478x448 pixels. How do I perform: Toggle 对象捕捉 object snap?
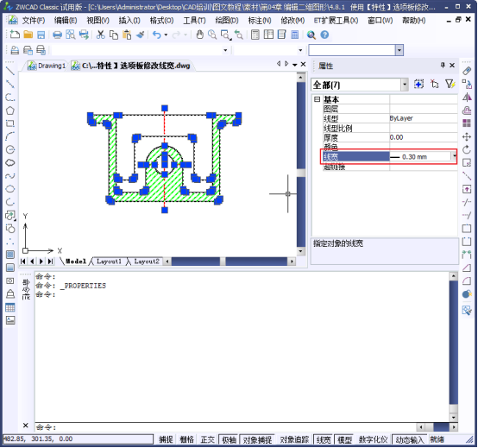(257, 439)
